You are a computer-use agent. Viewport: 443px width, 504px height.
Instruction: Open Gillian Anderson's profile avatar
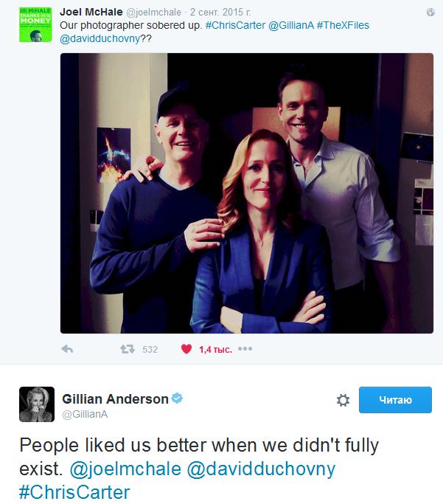37,404
